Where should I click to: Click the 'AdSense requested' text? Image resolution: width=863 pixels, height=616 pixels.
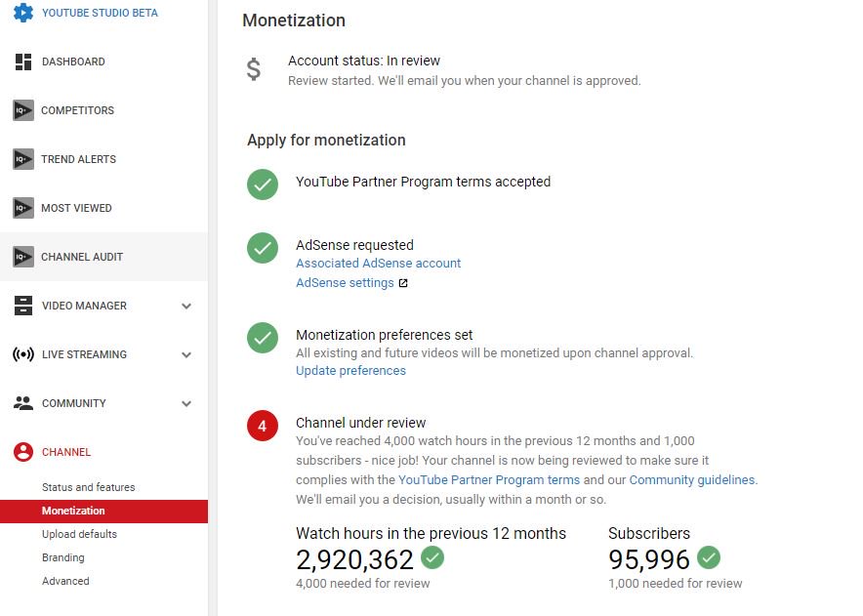pyautogui.click(x=354, y=245)
